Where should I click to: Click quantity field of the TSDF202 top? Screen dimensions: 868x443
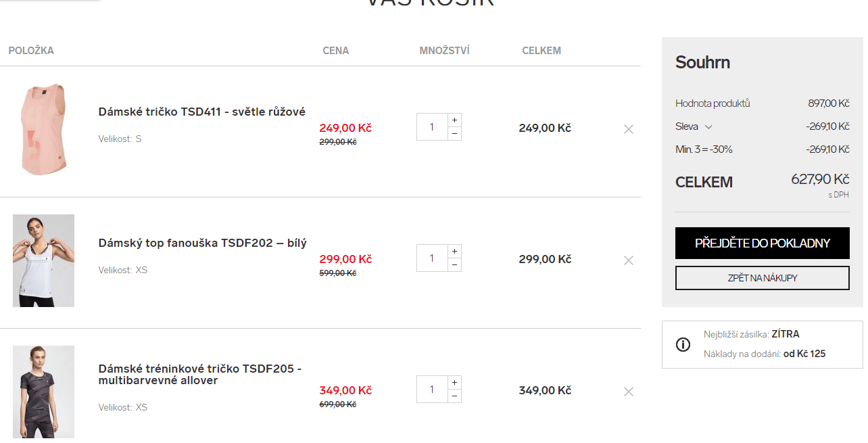pos(432,258)
